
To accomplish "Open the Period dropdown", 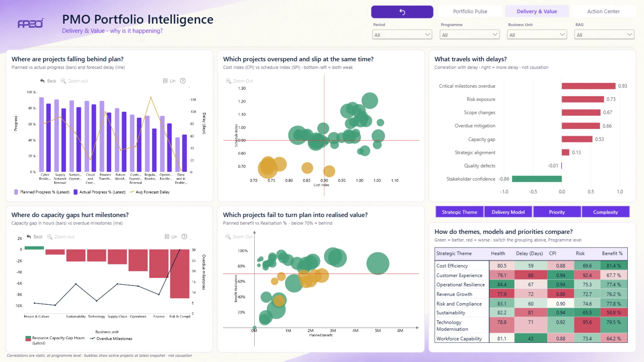I will [402, 35].
